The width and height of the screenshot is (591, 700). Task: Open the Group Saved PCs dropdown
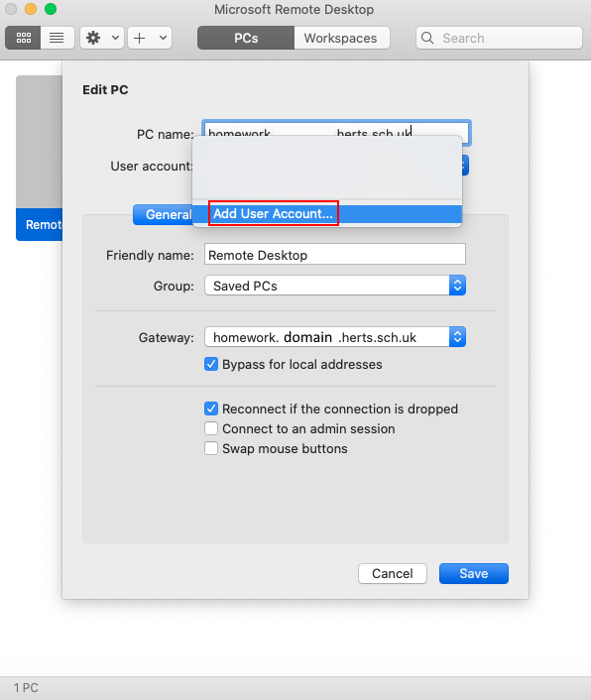click(x=335, y=286)
